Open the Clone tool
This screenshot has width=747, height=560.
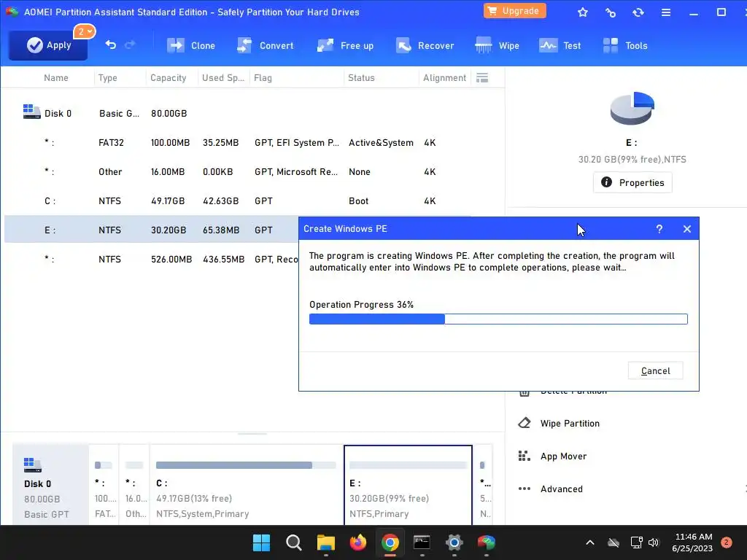point(191,46)
